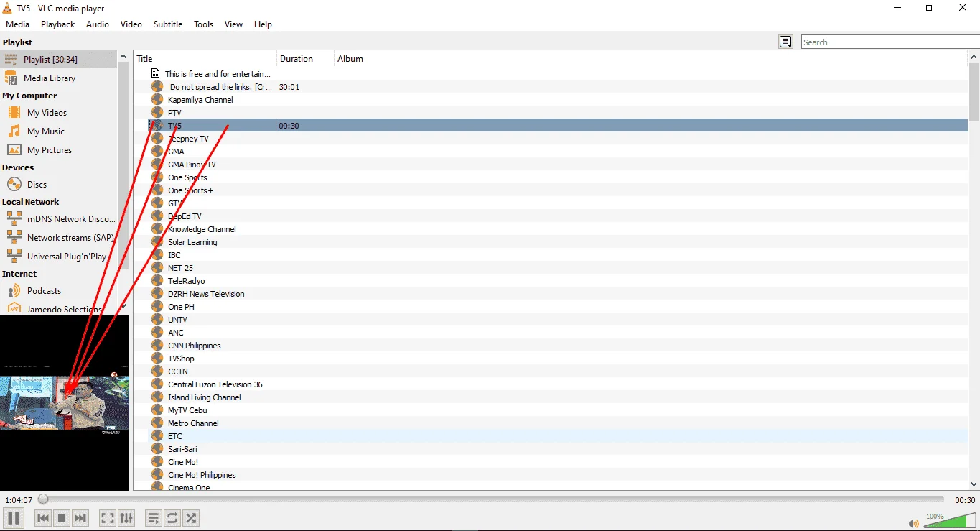Open the View menu
Image resolution: width=980 pixels, height=531 pixels.
[233, 24]
